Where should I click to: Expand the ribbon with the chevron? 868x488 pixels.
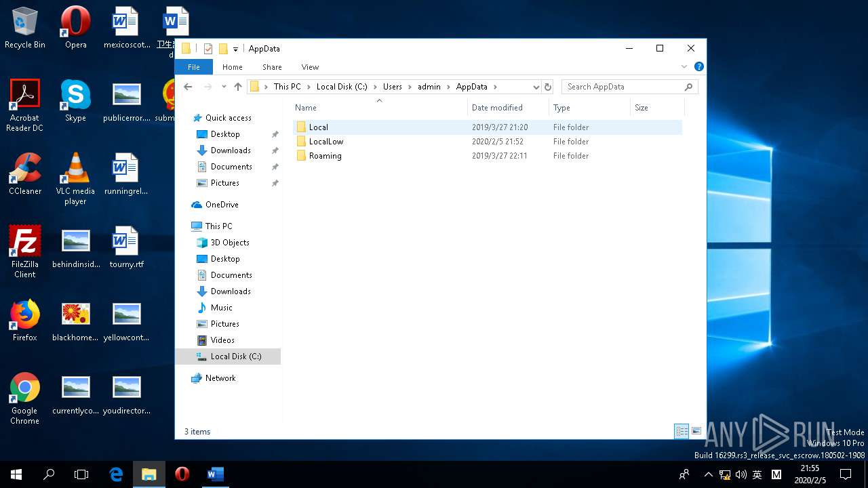click(x=684, y=66)
